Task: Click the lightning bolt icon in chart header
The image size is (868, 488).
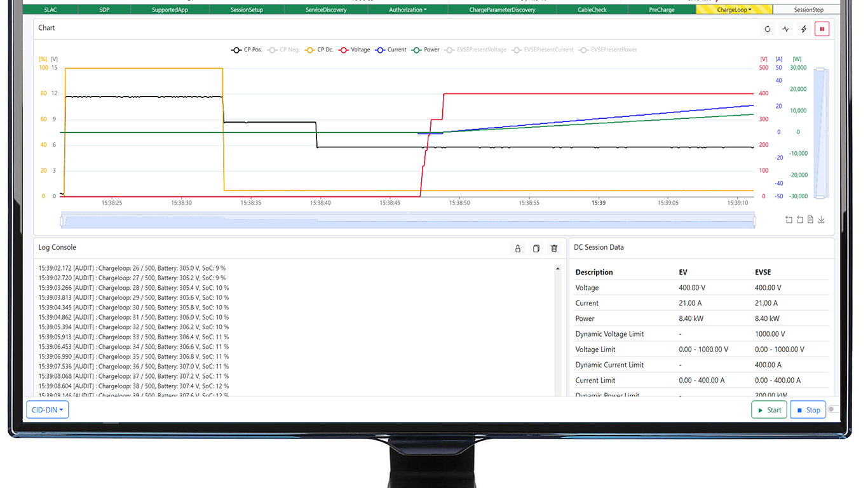Action: [x=804, y=29]
